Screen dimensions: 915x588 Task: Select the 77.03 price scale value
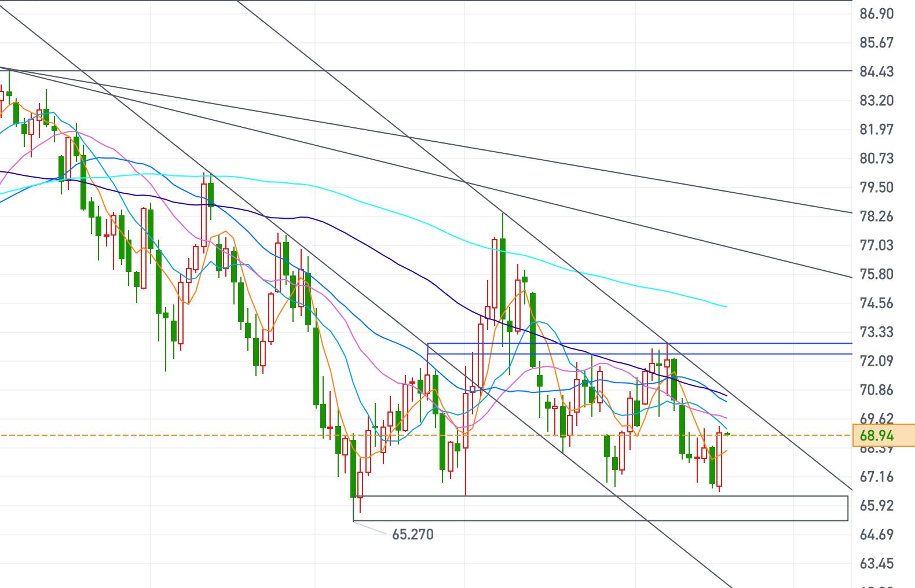(876, 245)
